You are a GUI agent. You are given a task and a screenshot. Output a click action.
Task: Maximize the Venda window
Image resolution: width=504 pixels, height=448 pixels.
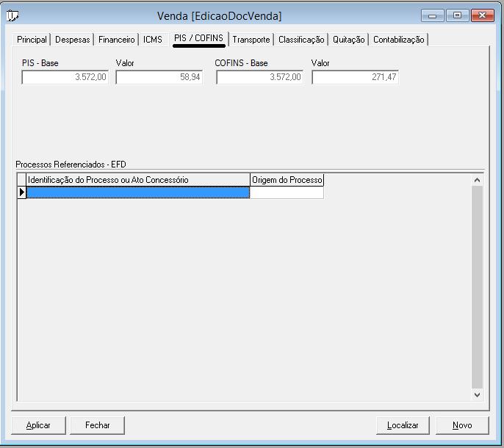[x=457, y=15]
